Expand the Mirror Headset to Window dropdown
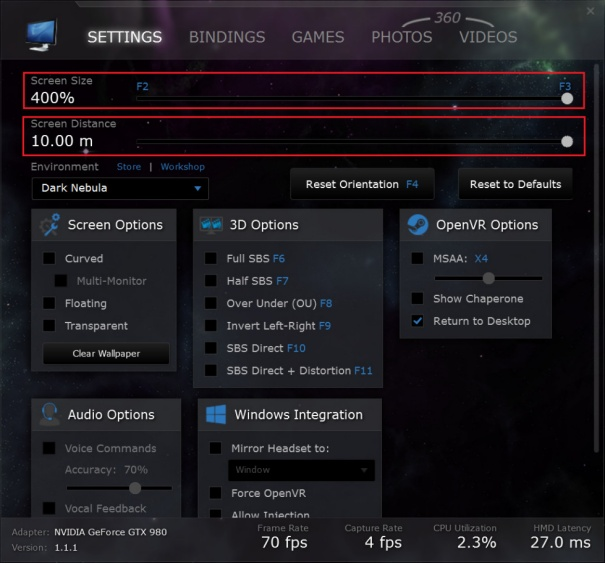This screenshot has width=605, height=564. point(301,470)
